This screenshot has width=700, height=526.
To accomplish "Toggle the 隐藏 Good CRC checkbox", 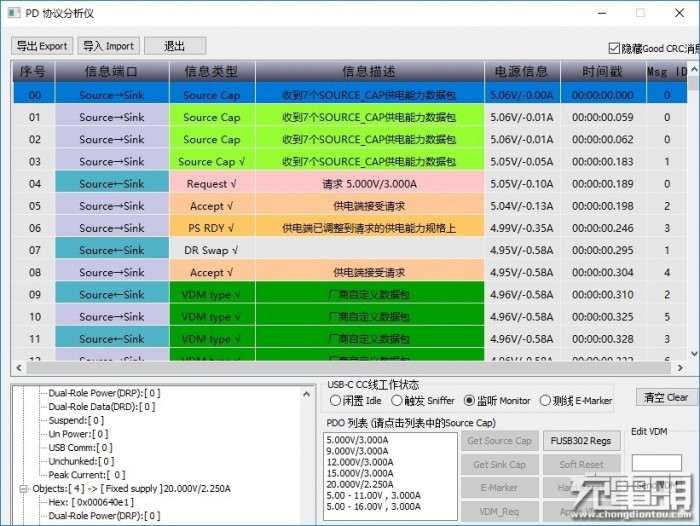I will pyautogui.click(x=614, y=48).
